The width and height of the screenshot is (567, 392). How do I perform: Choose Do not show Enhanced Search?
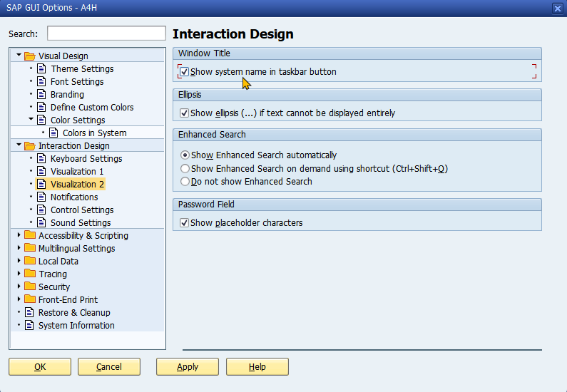click(185, 181)
